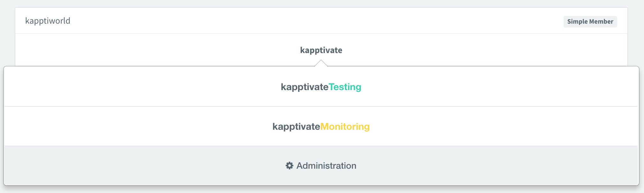Open the kapptivateTesting product

coord(321,87)
